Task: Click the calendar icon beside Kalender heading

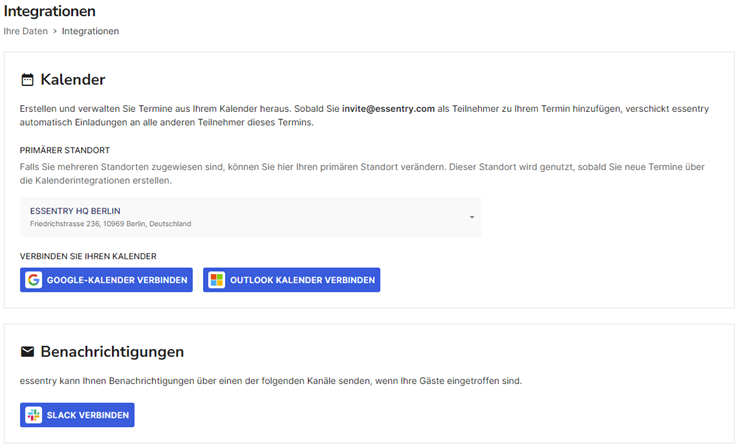Action: (x=27, y=80)
